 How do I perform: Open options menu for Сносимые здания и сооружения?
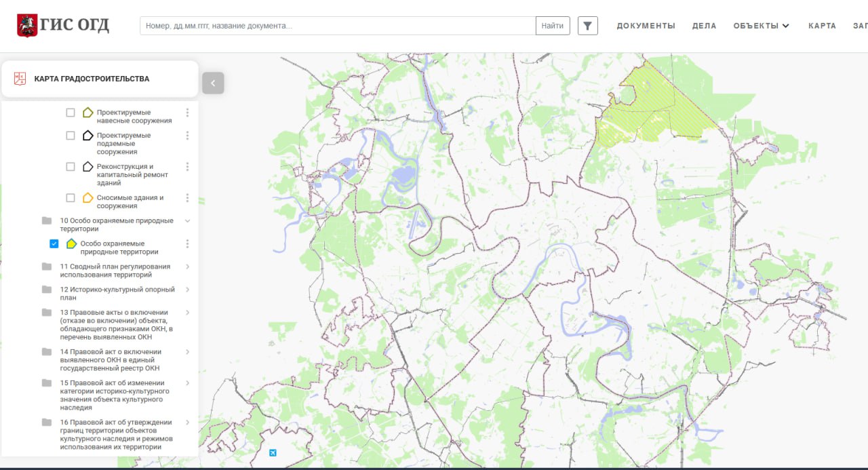[188, 198]
